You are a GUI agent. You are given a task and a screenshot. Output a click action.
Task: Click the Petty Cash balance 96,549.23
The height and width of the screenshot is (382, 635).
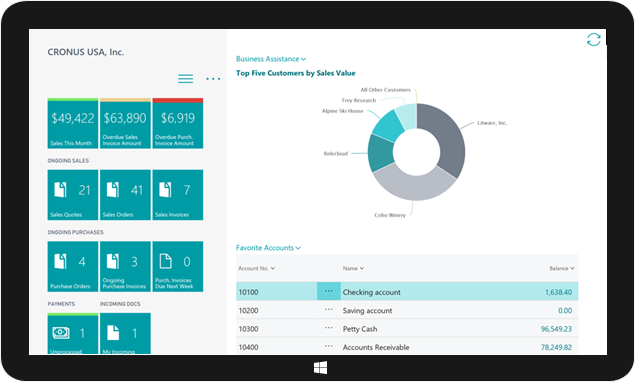(x=556, y=329)
